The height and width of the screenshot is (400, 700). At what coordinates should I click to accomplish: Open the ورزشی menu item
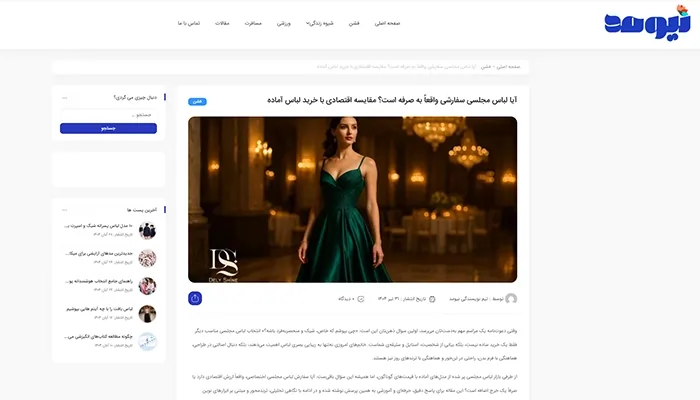284,23
